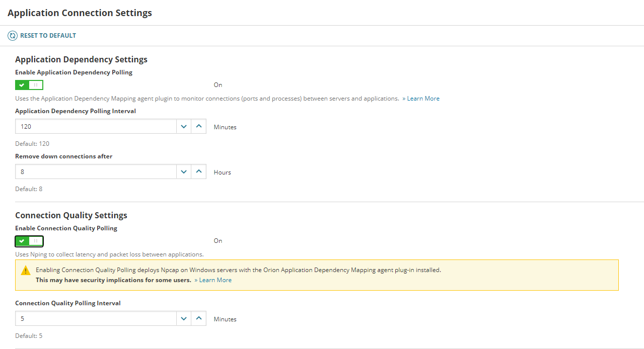Click the Application Connection Settings page title
The height and width of the screenshot is (349, 644).
pyautogui.click(x=80, y=13)
